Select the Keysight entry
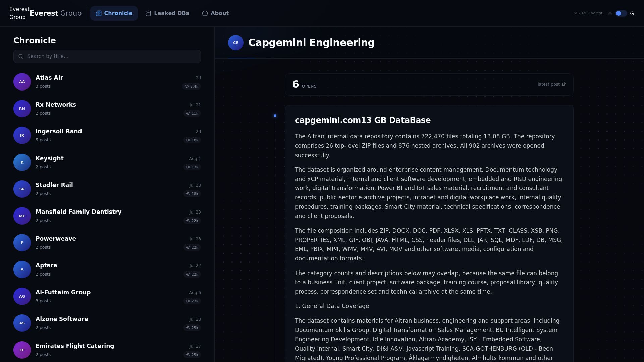Image resolution: width=644 pixels, height=362 pixels. tap(107, 162)
